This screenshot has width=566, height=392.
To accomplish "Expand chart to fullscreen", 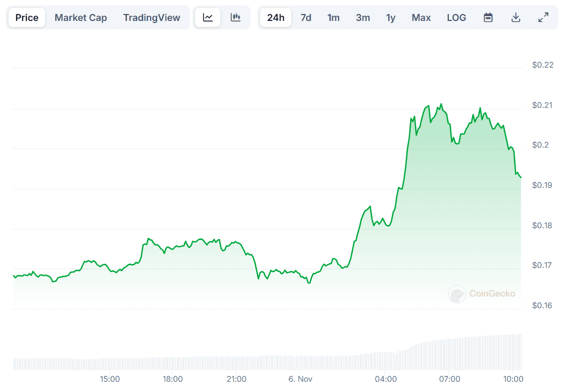I will tap(543, 18).
